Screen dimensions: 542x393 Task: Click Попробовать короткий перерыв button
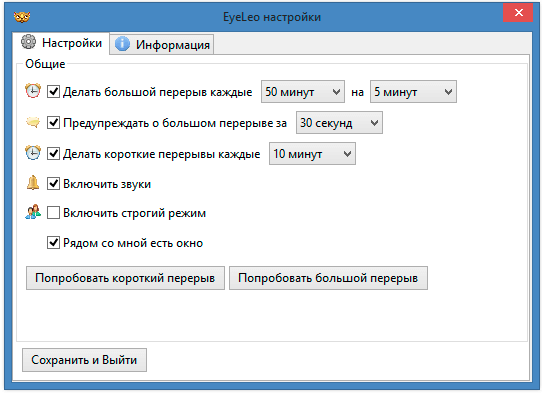point(125,278)
